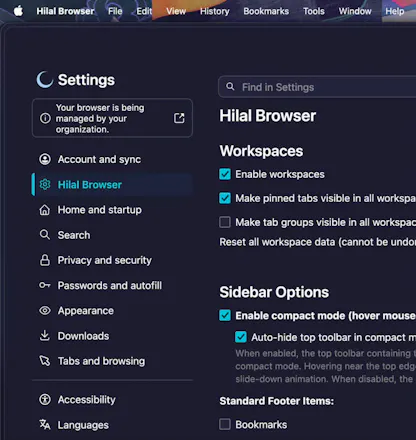Open the Downloads settings category
This screenshot has width=416, height=440.
(112, 336)
